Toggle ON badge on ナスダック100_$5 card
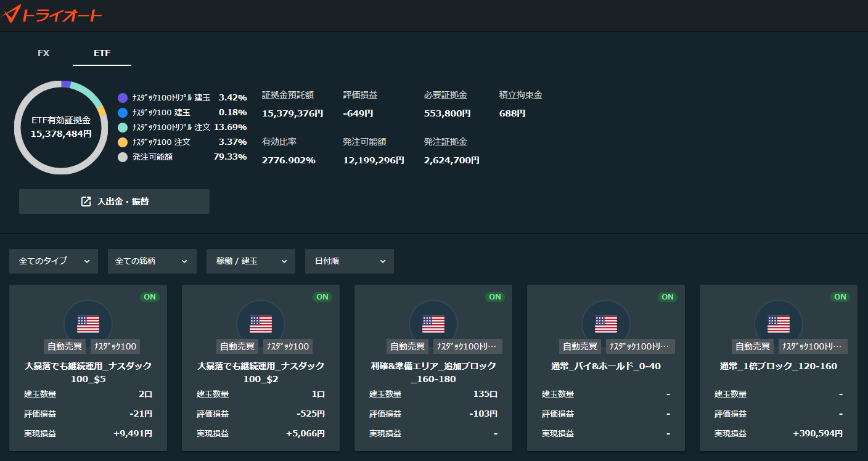 tap(150, 297)
